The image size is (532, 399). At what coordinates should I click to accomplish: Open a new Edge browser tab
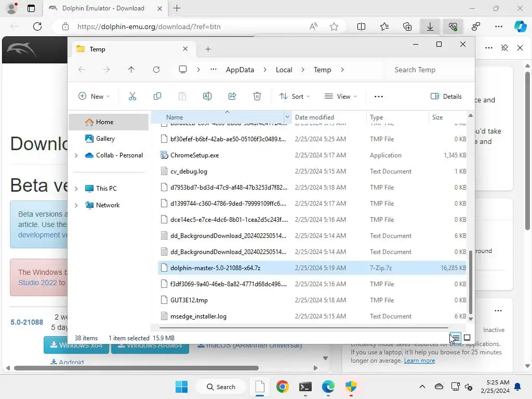(177, 8)
